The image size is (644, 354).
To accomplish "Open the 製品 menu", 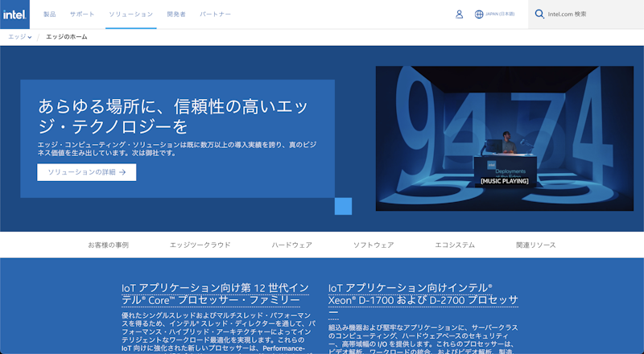I will [49, 14].
